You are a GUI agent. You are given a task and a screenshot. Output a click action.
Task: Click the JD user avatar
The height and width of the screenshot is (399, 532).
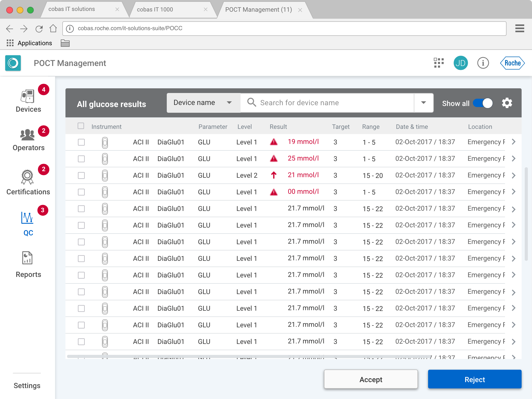point(461,63)
